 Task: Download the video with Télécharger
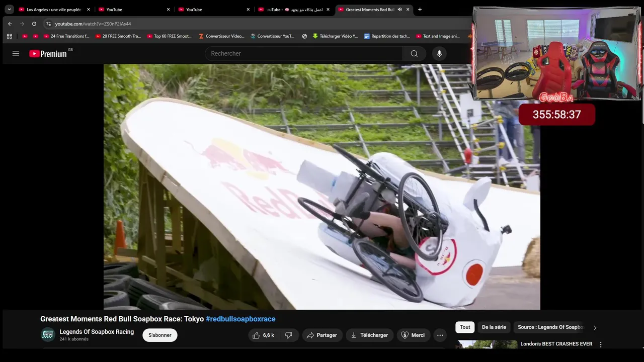tap(370, 335)
